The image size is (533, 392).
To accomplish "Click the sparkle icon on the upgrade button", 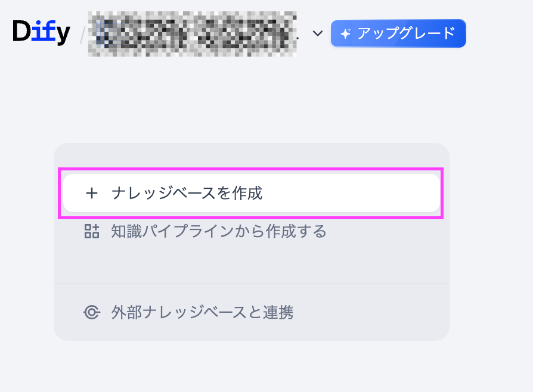I will 345,34.
